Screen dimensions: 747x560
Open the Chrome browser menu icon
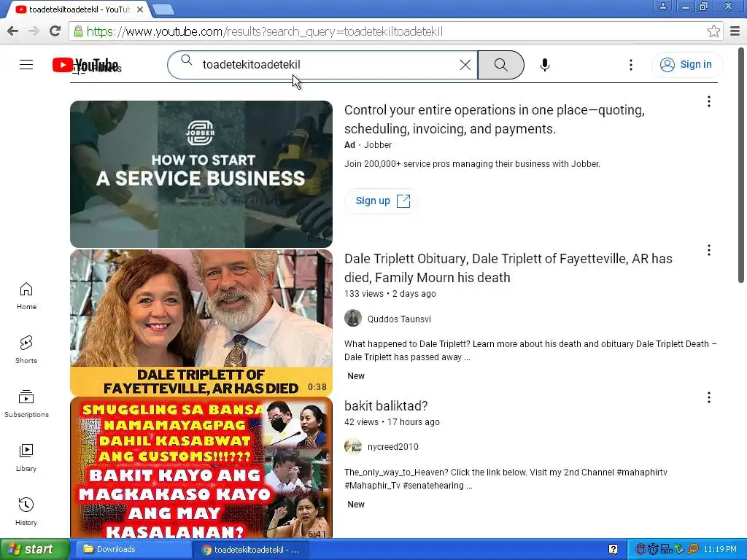[x=735, y=31]
